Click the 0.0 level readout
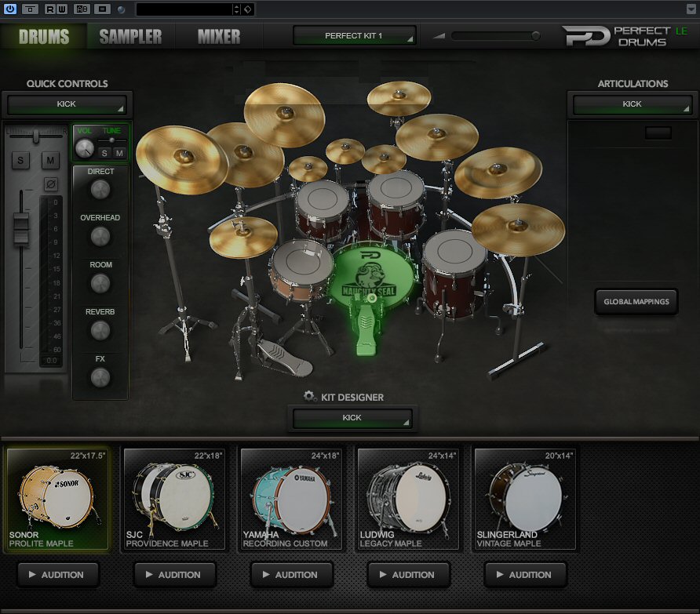The height and width of the screenshot is (614, 700). click(51, 361)
